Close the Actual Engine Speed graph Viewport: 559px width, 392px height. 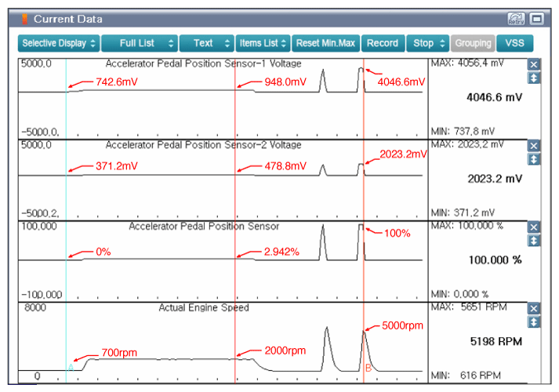[534, 309]
